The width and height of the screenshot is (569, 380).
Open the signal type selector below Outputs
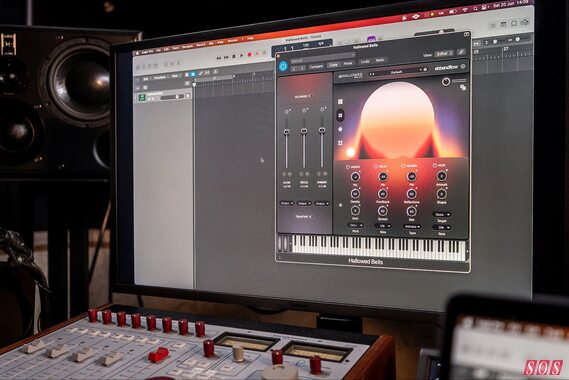(304, 217)
